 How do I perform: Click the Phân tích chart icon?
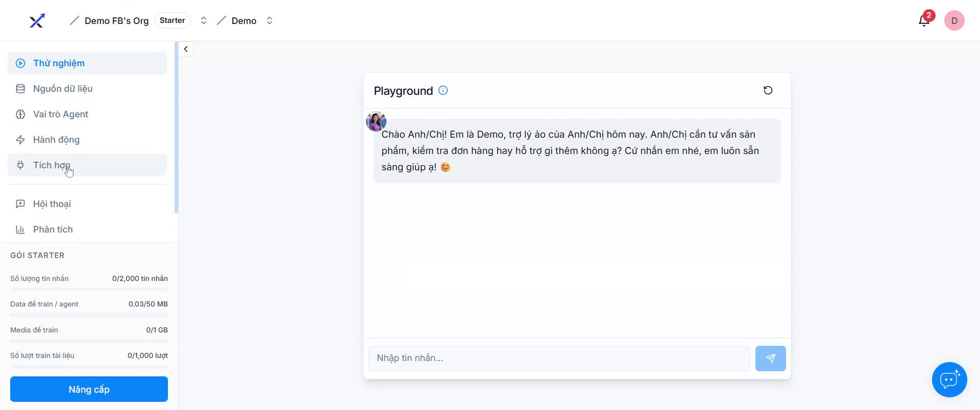click(20, 229)
